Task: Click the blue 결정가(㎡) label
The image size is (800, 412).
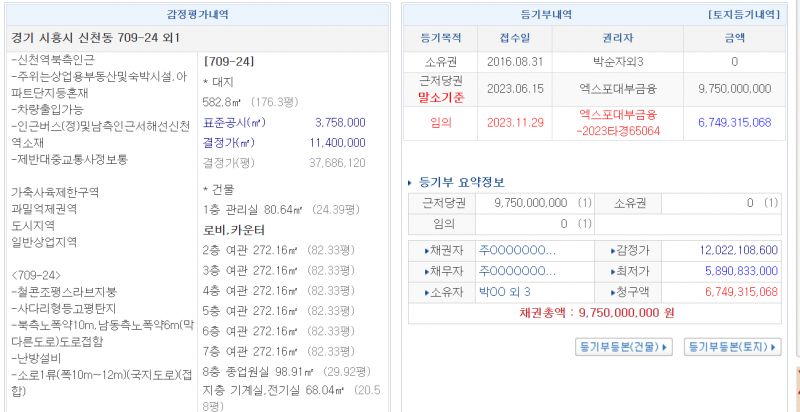Action: pos(234,142)
